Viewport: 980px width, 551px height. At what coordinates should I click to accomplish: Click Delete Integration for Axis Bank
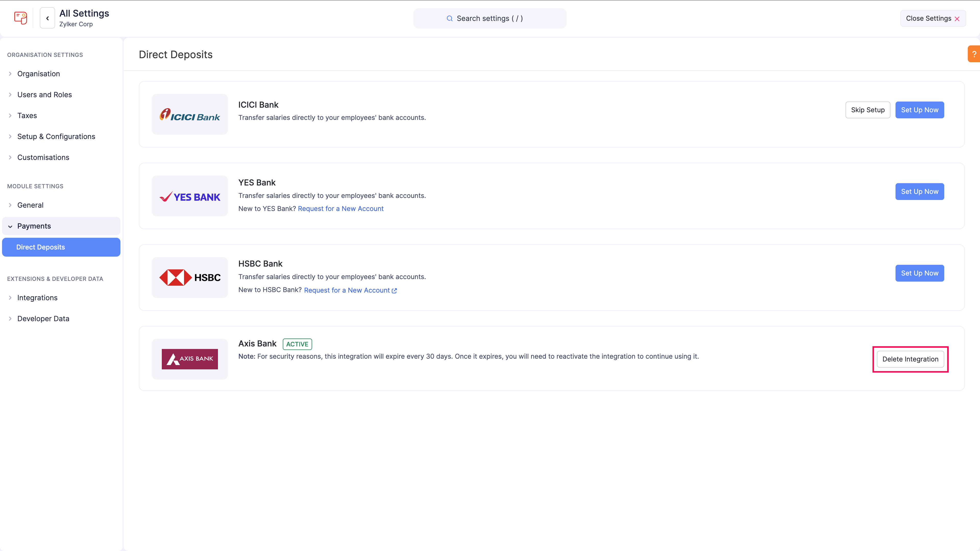tap(910, 359)
